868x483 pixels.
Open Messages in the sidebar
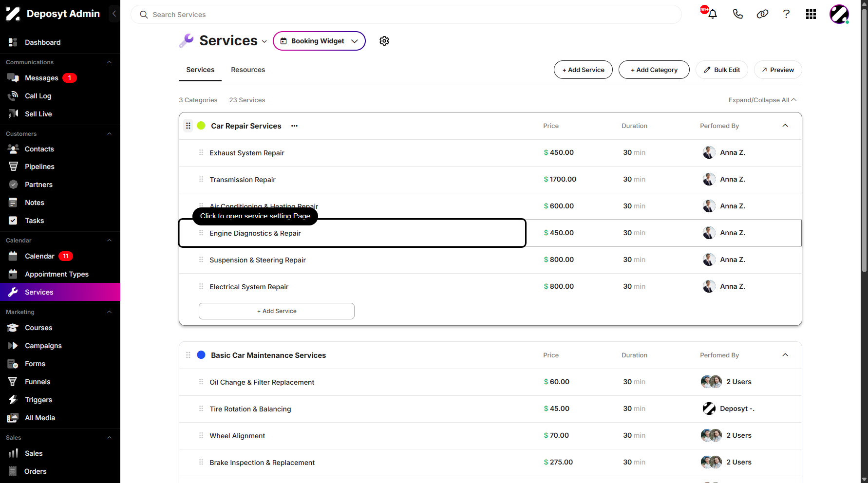[x=41, y=78]
